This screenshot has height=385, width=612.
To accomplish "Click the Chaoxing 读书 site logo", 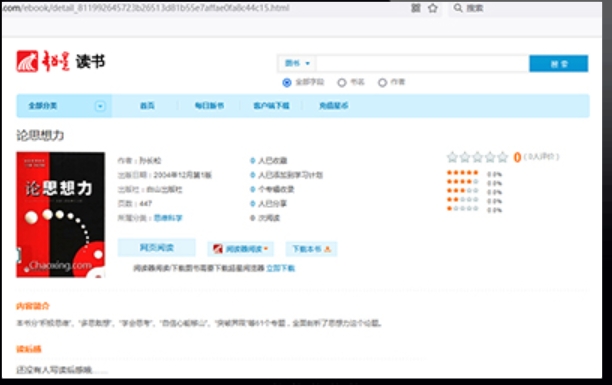I will [x=60, y=61].
